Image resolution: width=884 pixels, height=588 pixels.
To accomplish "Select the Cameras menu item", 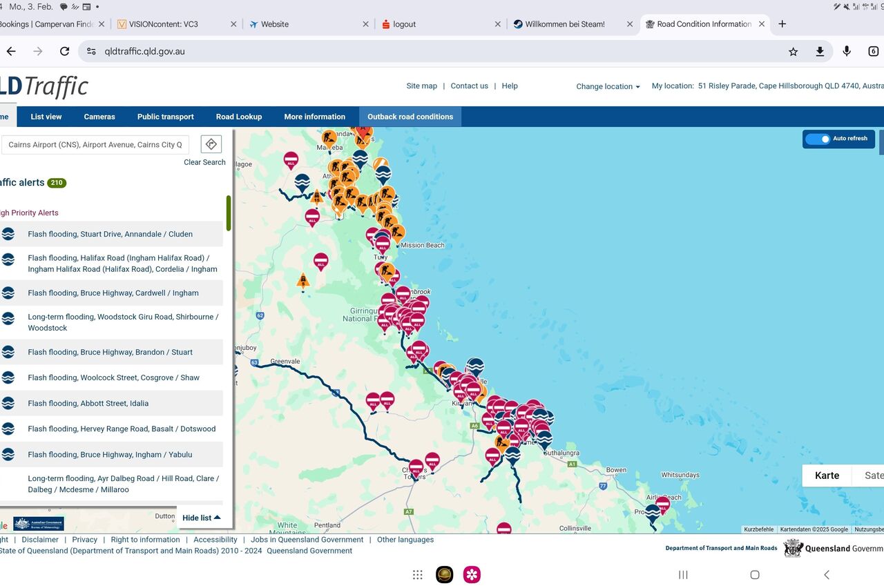I will 99,117.
